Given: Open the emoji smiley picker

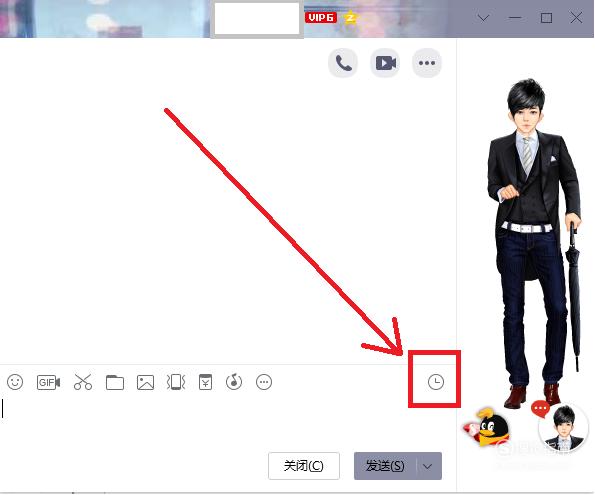Looking at the screenshot, I should pos(15,382).
